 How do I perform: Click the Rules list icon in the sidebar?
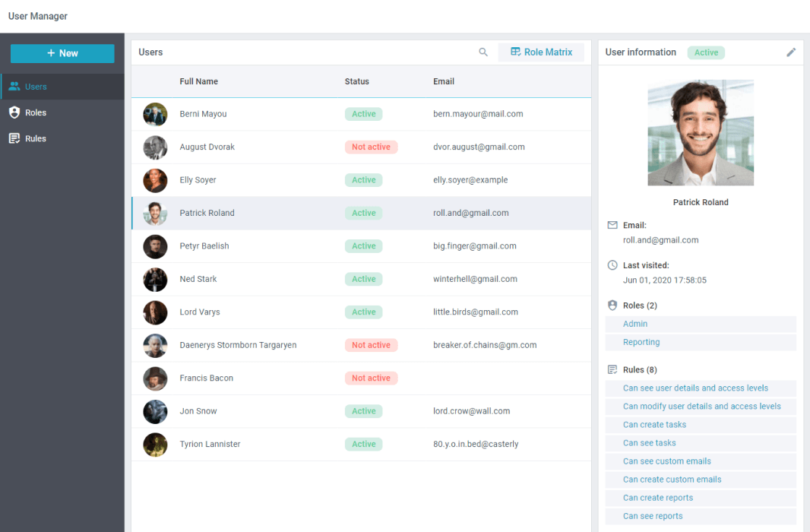14,138
